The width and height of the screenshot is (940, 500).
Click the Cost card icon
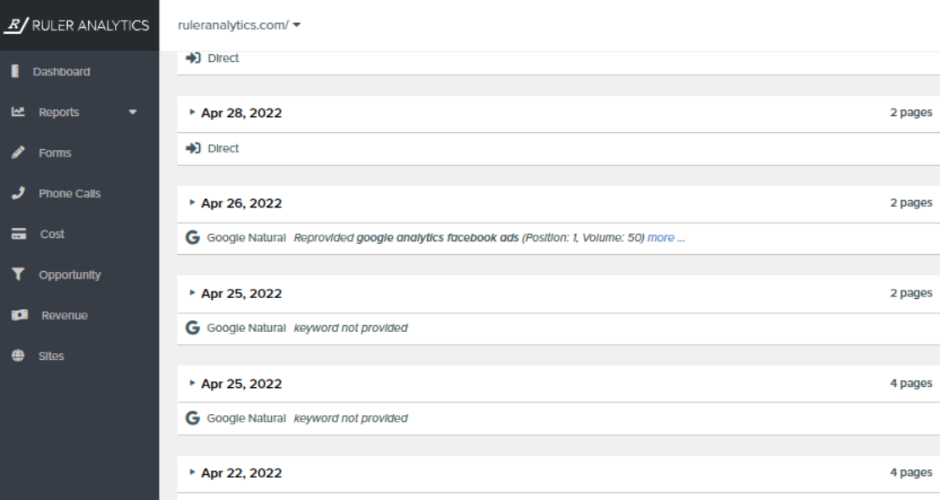pos(16,234)
